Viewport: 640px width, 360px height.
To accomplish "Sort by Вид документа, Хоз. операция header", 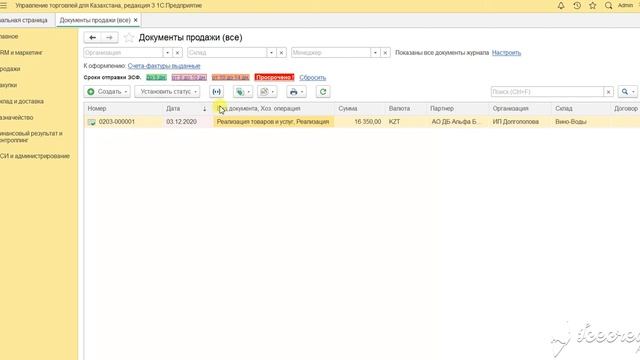I will (259, 109).
